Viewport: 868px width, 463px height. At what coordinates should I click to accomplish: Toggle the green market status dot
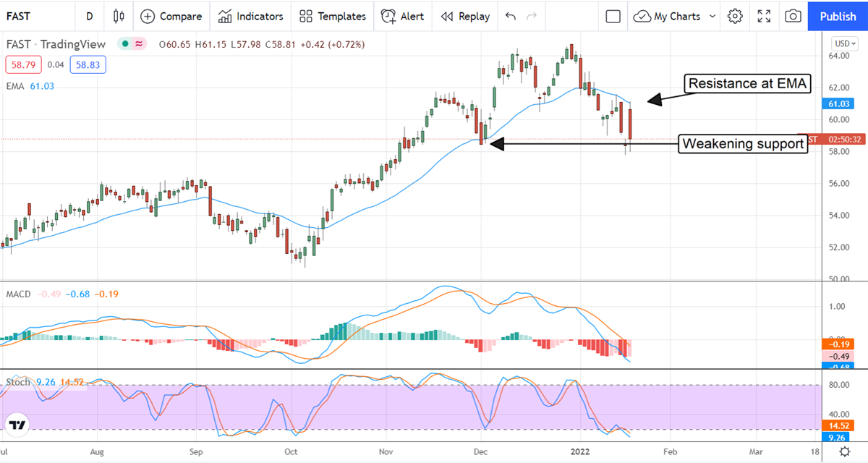click(x=124, y=44)
